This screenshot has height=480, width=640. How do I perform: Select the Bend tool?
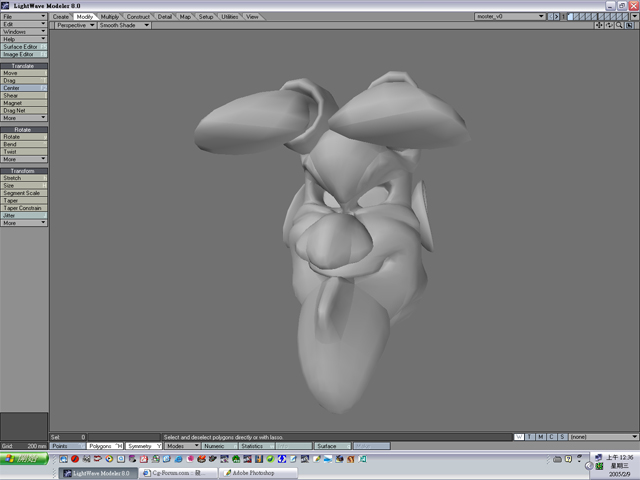click(x=24, y=144)
